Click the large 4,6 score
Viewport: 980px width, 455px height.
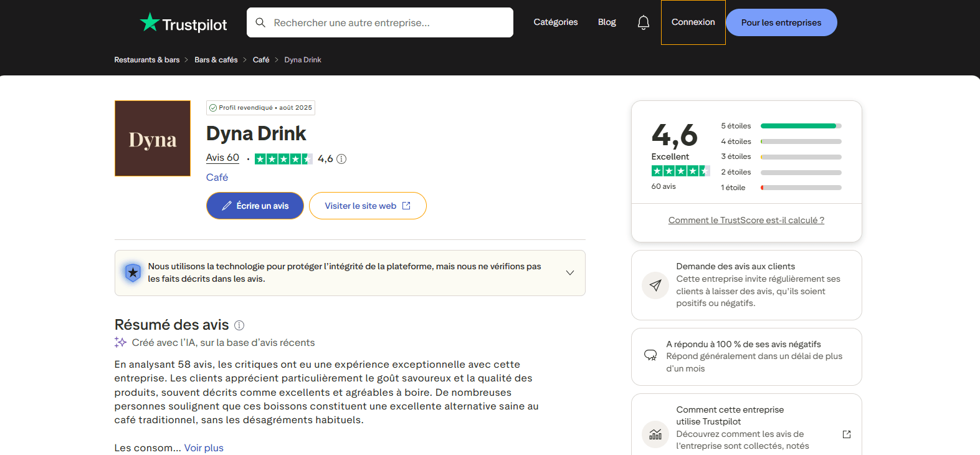click(675, 135)
